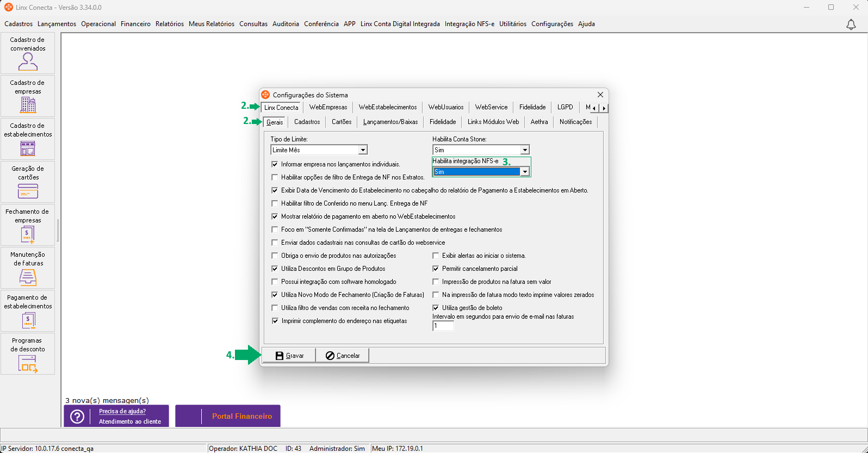This screenshot has width=868, height=453.
Task: Switch to the WebEstabelecimentos tab
Action: 388,107
